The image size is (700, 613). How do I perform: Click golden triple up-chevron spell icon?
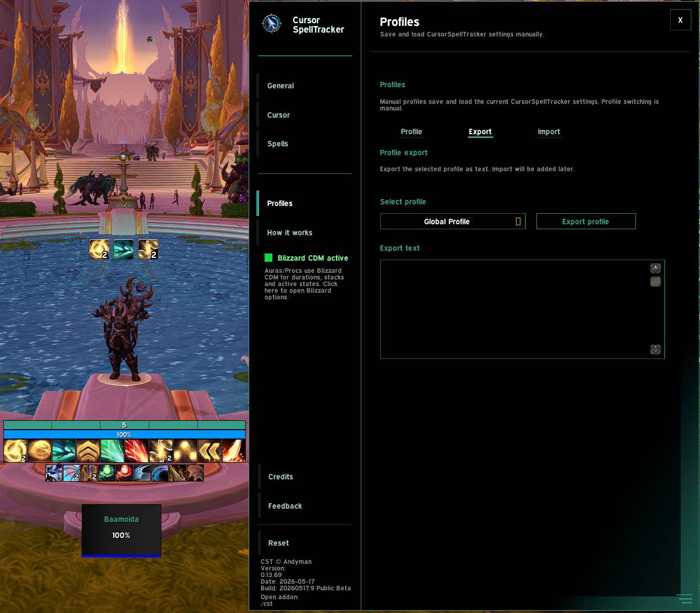(88, 451)
